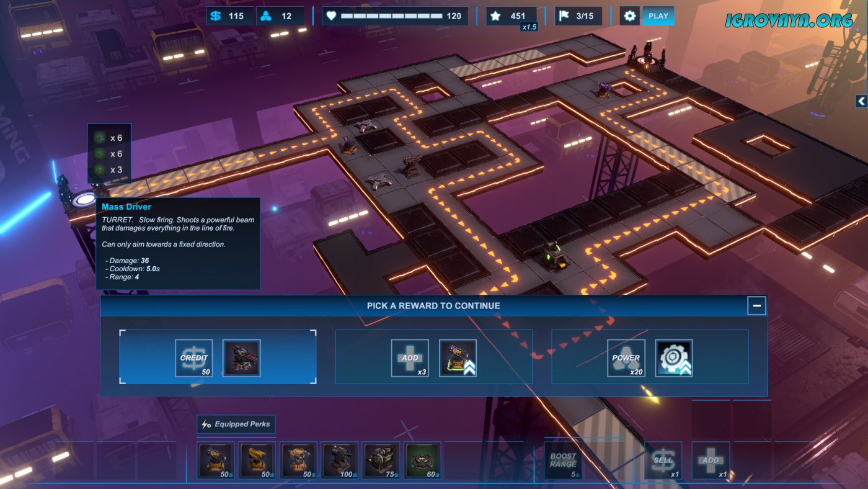Minimize the reward selection panel
This screenshot has height=489, width=868.
[x=756, y=305]
